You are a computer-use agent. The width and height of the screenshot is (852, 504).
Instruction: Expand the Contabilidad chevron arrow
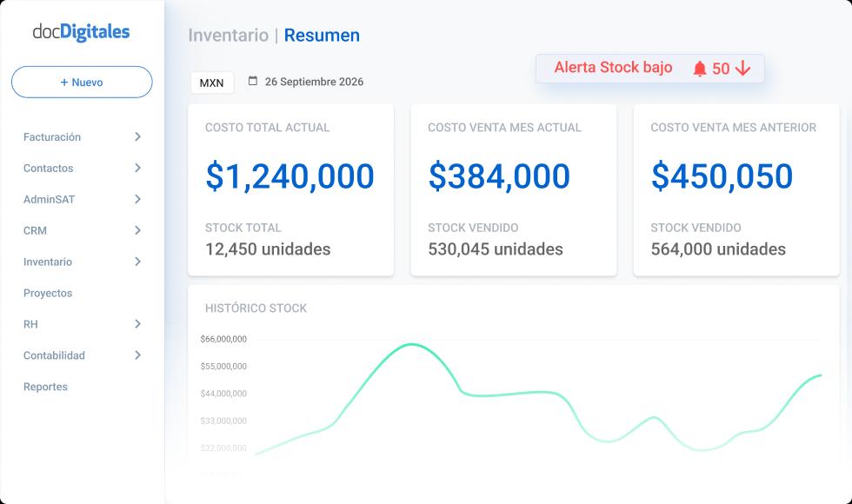click(137, 355)
